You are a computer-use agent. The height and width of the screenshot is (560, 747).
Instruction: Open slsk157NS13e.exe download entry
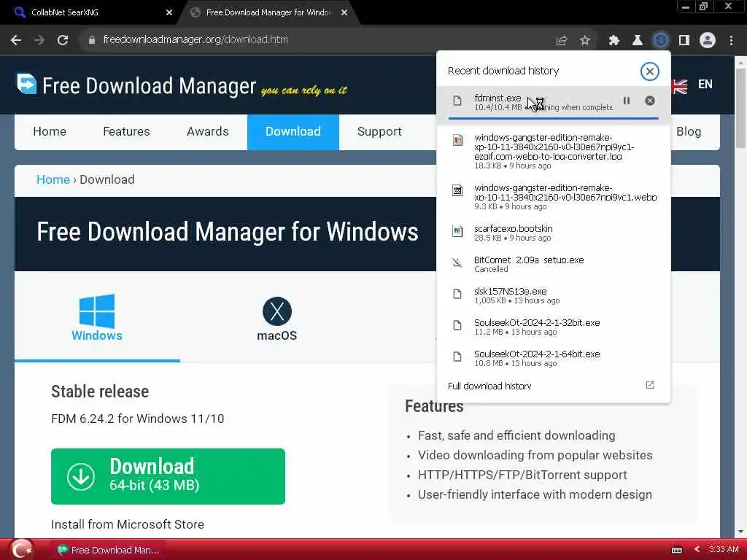pos(554,296)
